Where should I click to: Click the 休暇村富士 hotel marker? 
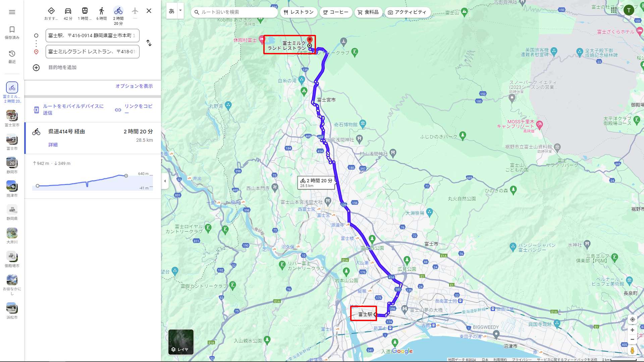(x=262, y=40)
